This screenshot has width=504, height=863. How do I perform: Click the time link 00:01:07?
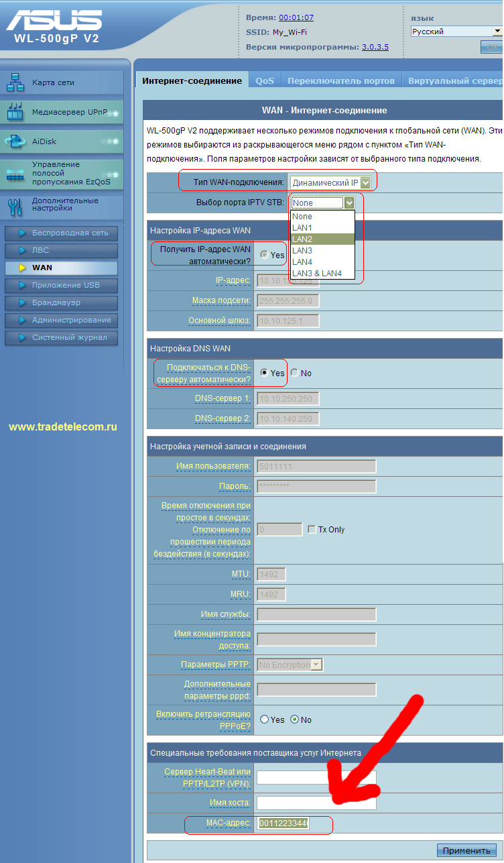coord(296,17)
